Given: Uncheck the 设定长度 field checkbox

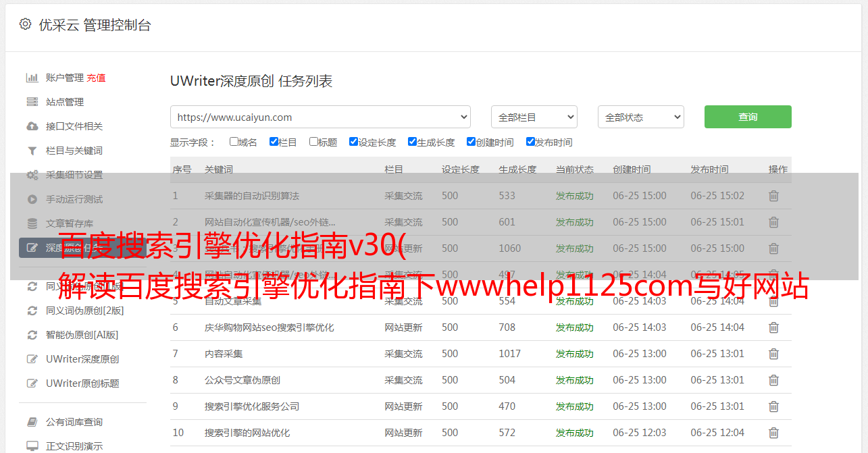Looking at the screenshot, I should pyautogui.click(x=353, y=142).
